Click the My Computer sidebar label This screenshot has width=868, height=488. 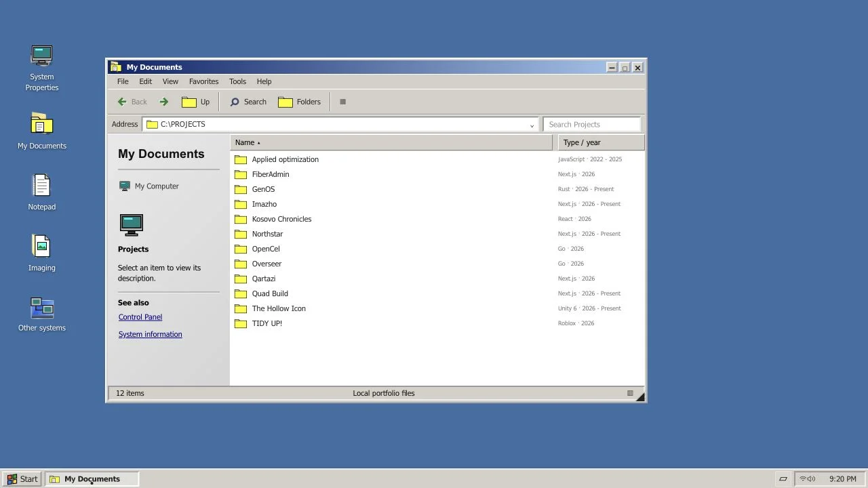157,186
